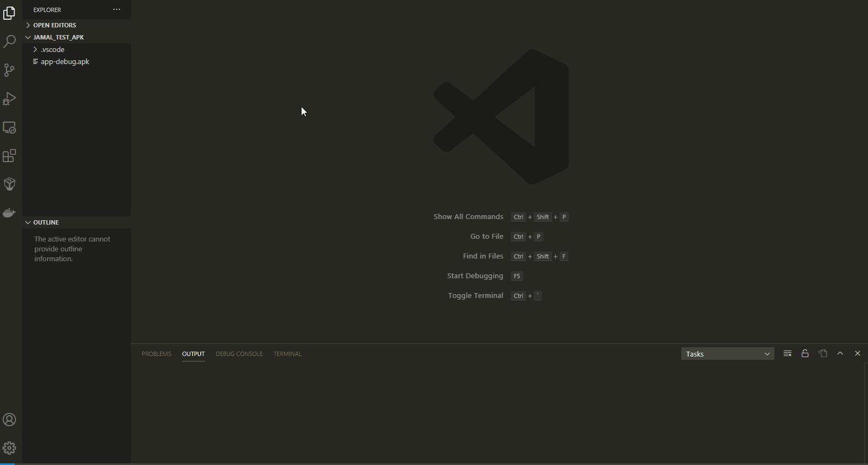Click the 'Show All Commands' hint text
868x465 pixels.
(468, 217)
